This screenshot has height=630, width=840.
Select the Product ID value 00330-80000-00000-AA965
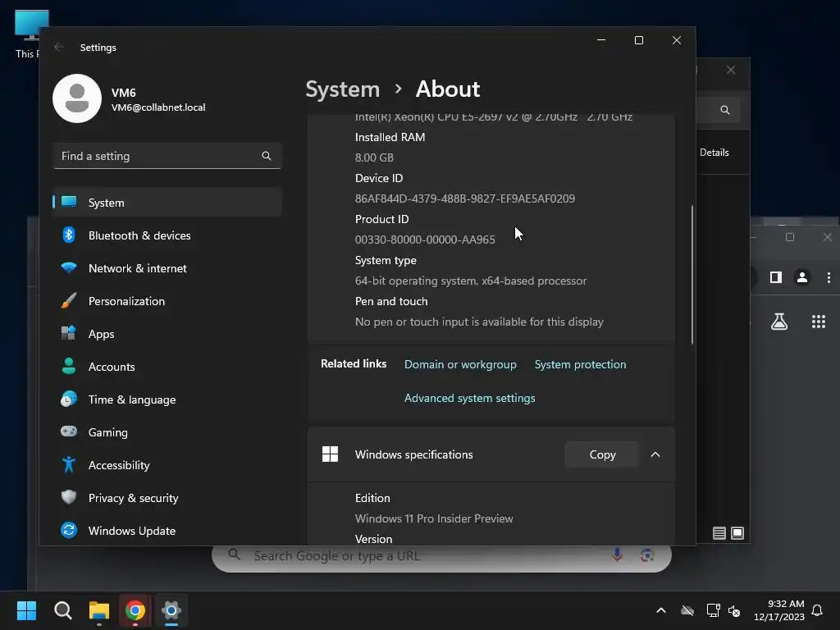425,240
